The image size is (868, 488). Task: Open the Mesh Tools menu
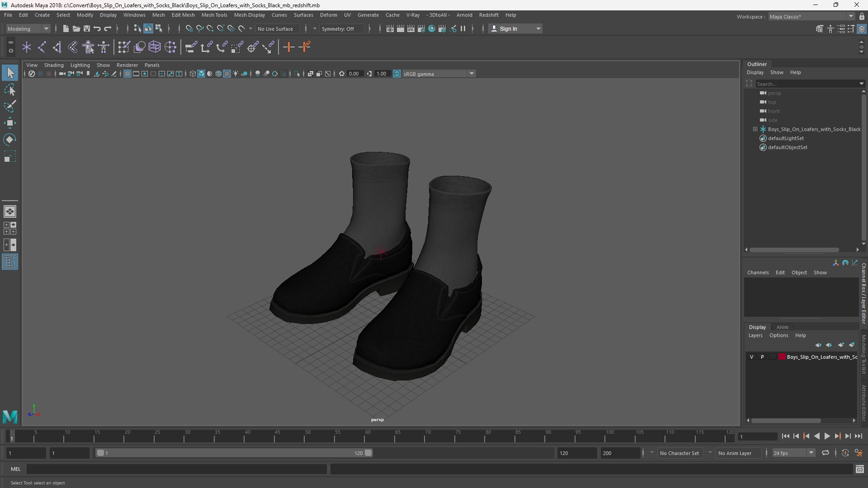pos(214,15)
